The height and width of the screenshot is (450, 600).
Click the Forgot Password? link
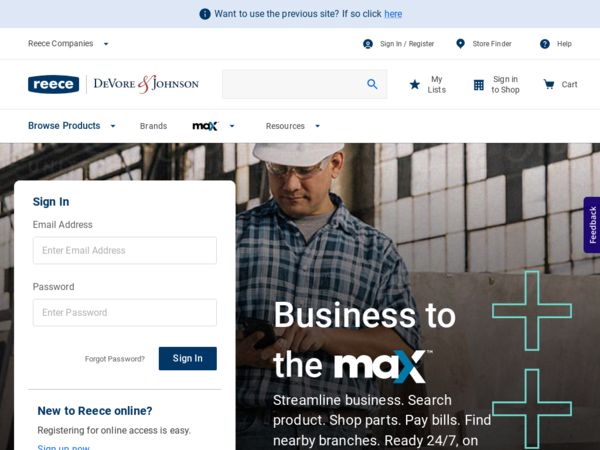[x=115, y=359]
